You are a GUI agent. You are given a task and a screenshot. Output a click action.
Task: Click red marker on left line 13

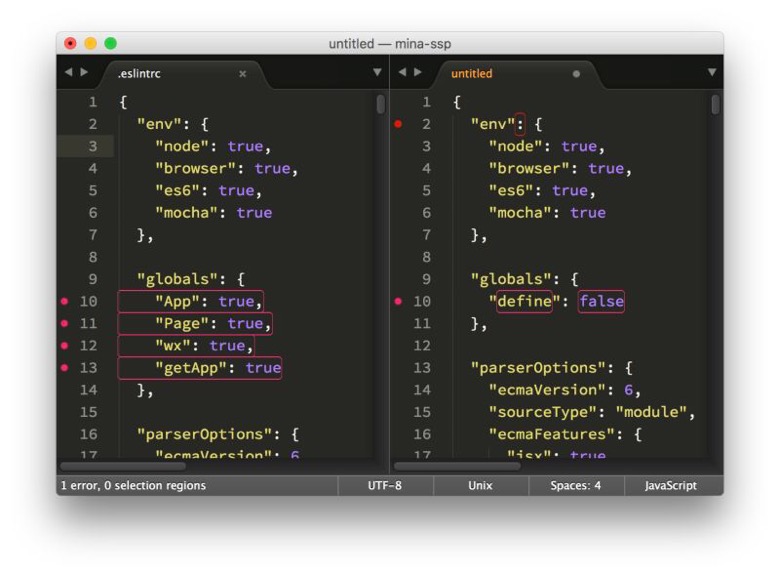(65, 368)
